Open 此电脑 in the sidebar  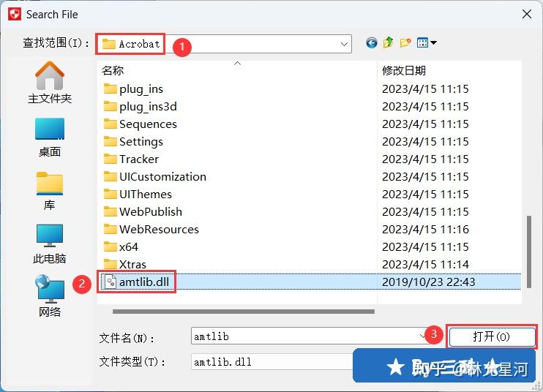coord(50,244)
